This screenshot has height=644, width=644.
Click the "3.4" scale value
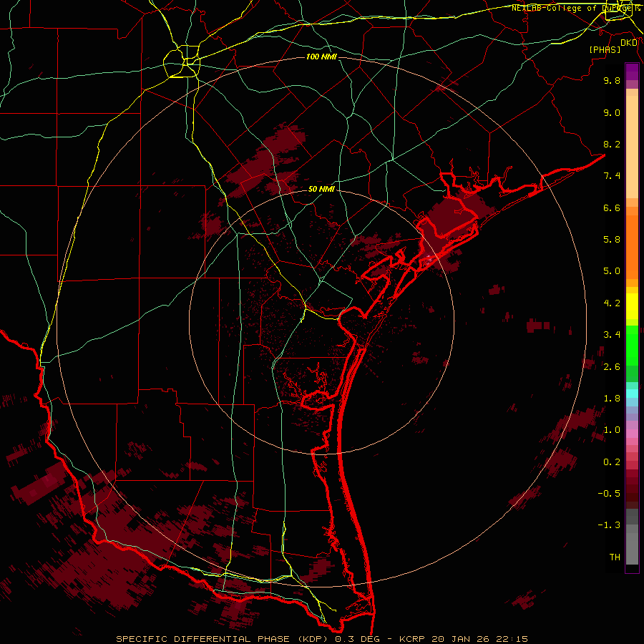tap(612, 335)
